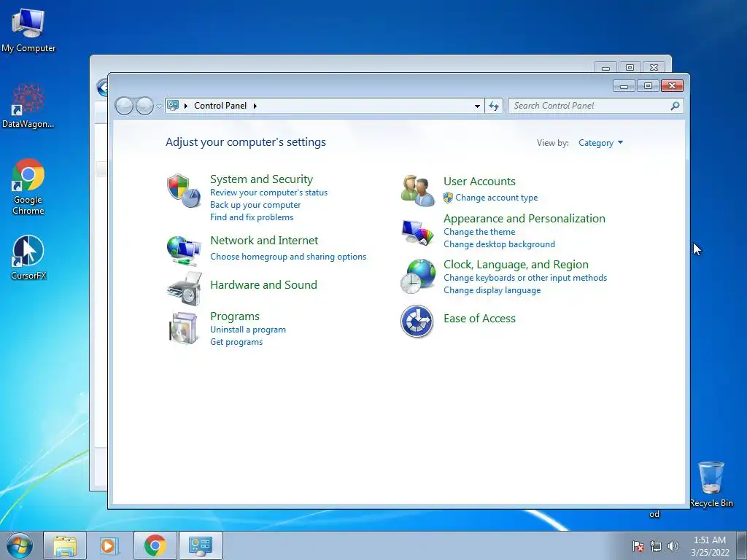
Task: Open Network and Internet globe icon
Action: 184,251
